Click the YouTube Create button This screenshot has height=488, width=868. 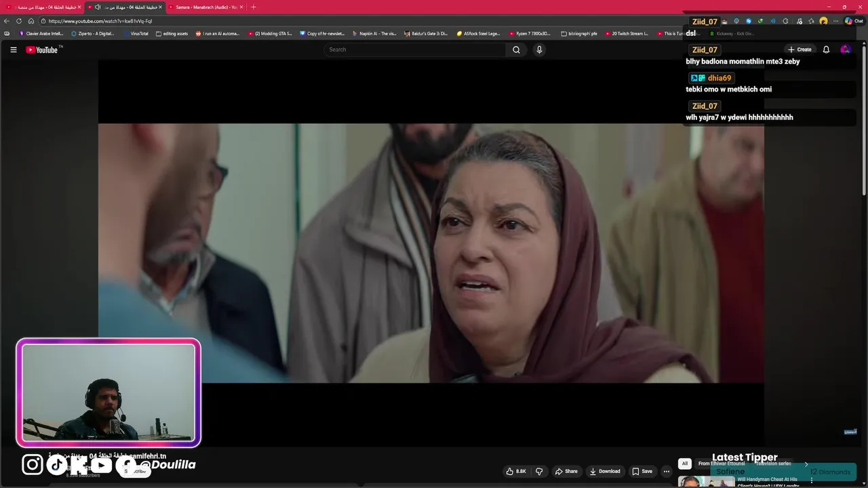pos(800,49)
